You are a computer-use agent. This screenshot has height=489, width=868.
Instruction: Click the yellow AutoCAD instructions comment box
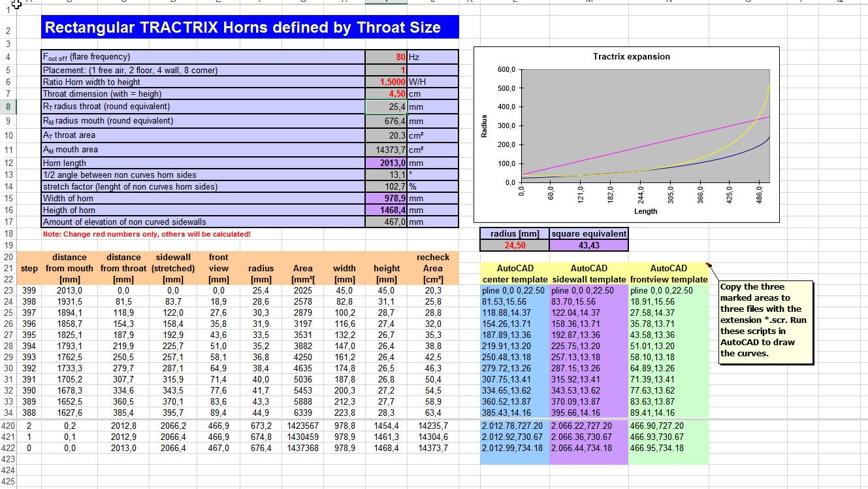pos(766,322)
